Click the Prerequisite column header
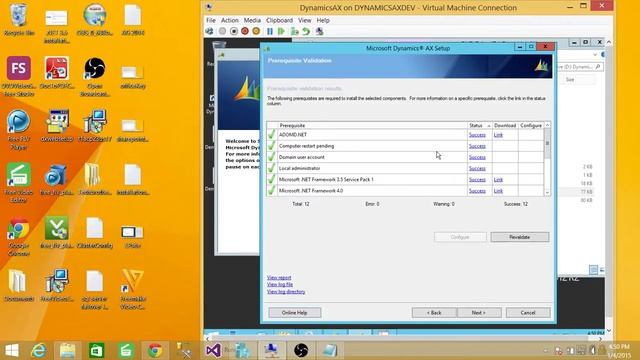The height and width of the screenshot is (360, 640). pos(373,125)
